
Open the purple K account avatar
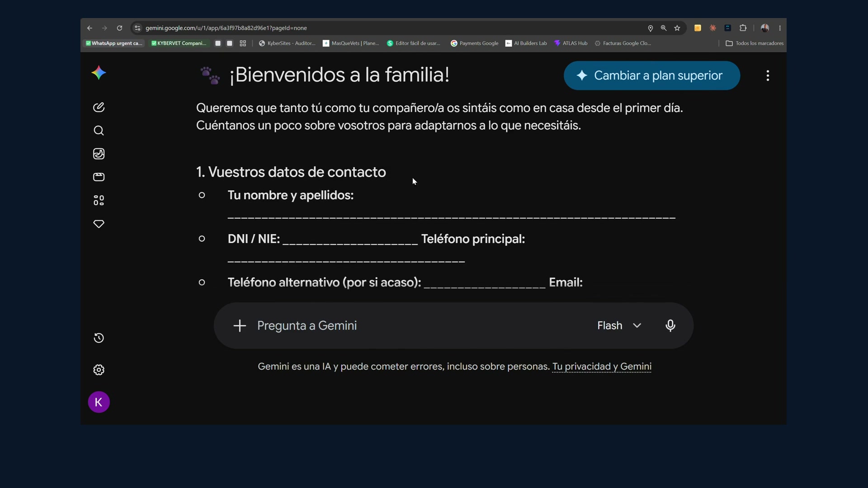(99, 402)
